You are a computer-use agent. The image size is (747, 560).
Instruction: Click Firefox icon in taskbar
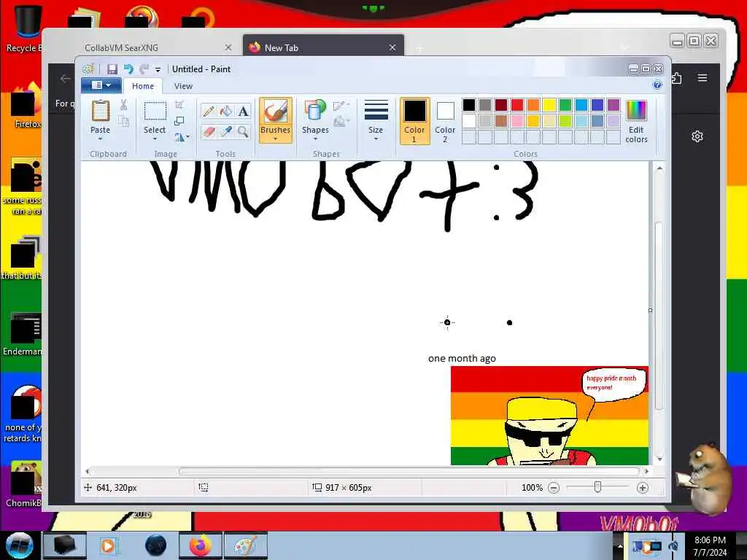pyautogui.click(x=200, y=545)
